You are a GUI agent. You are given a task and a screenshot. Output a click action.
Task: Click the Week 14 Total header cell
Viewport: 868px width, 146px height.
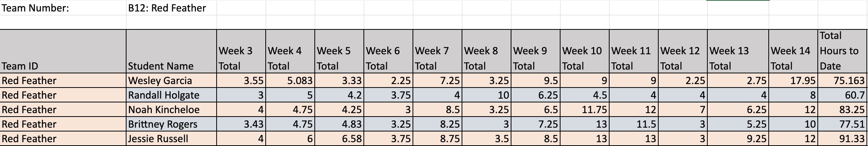793,51
